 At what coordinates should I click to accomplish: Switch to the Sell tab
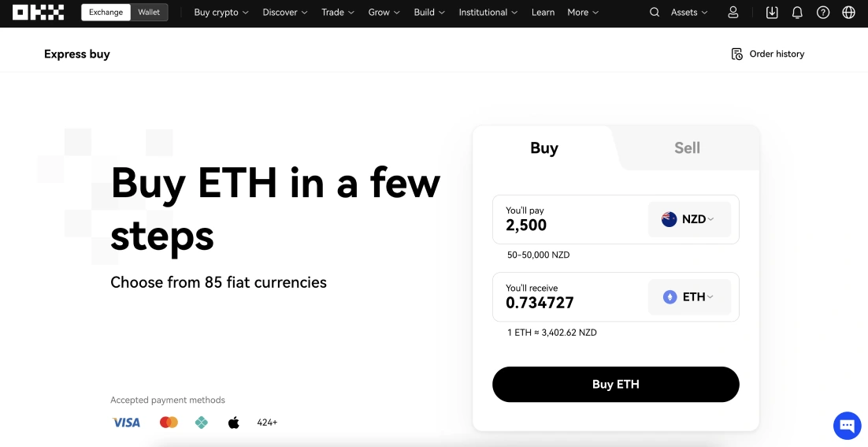(687, 148)
